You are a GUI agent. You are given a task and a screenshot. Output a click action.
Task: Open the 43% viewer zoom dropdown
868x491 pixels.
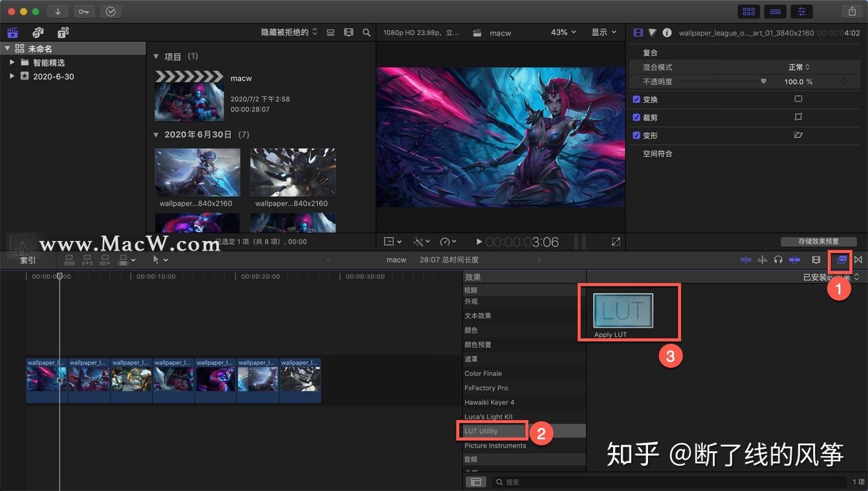point(562,33)
